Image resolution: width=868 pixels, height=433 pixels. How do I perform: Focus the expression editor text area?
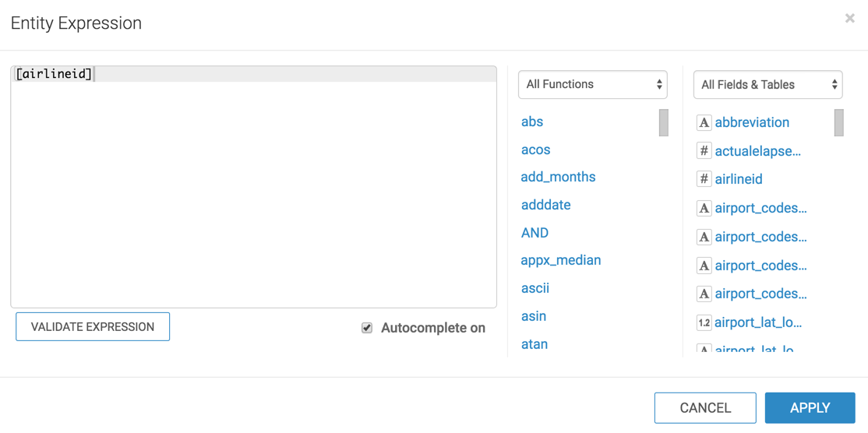point(253,195)
